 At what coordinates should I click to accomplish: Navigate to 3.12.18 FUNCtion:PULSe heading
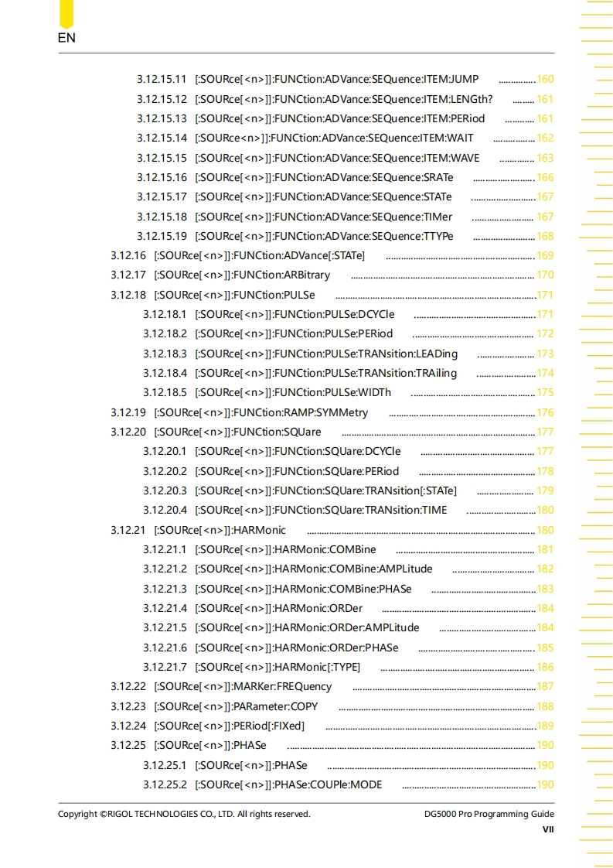tap(234, 295)
